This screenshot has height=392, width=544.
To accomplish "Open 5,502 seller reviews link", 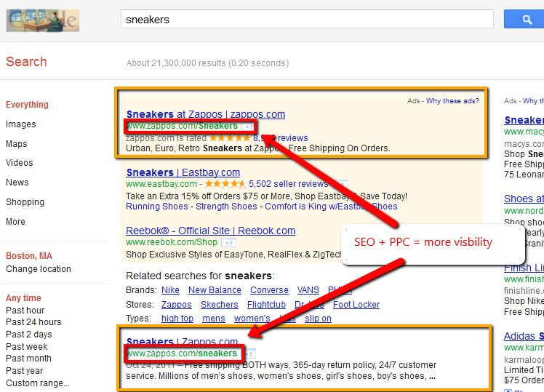I will coord(288,184).
